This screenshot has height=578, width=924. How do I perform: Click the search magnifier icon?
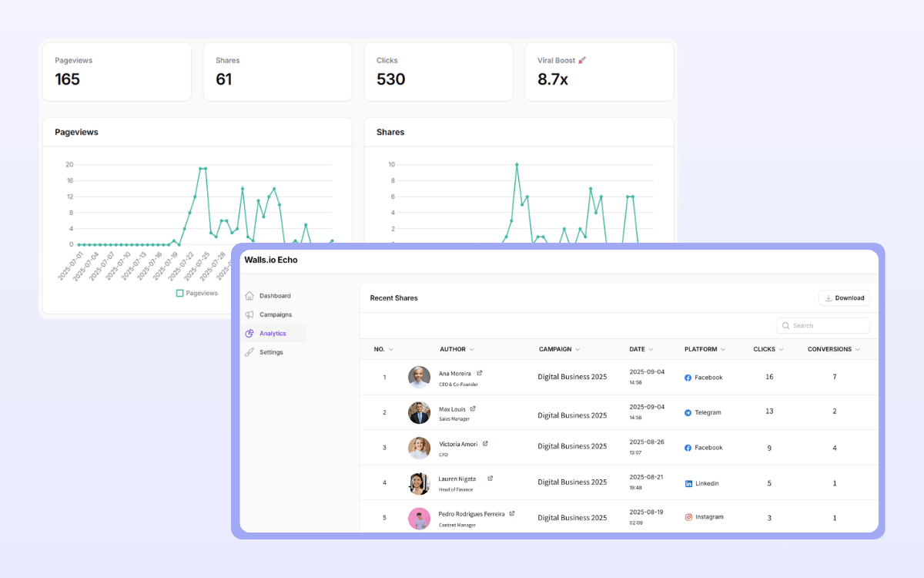tap(786, 326)
